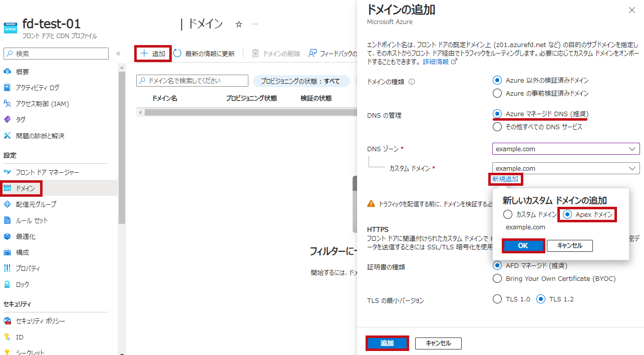Click the properties (プロパティ) bars icon

coord(7,268)
